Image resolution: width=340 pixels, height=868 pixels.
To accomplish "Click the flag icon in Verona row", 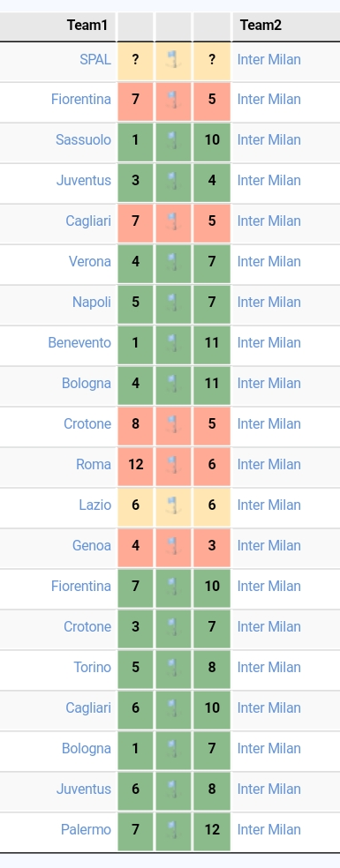I will click(173, 262).
